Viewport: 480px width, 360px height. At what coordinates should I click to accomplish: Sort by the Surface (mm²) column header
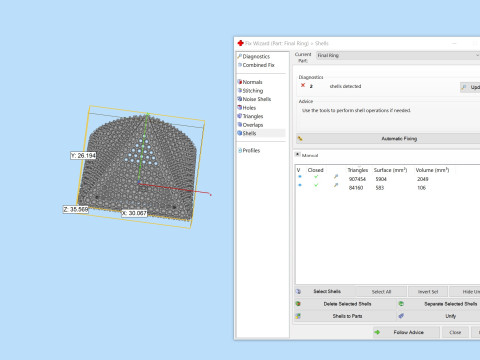390,170
